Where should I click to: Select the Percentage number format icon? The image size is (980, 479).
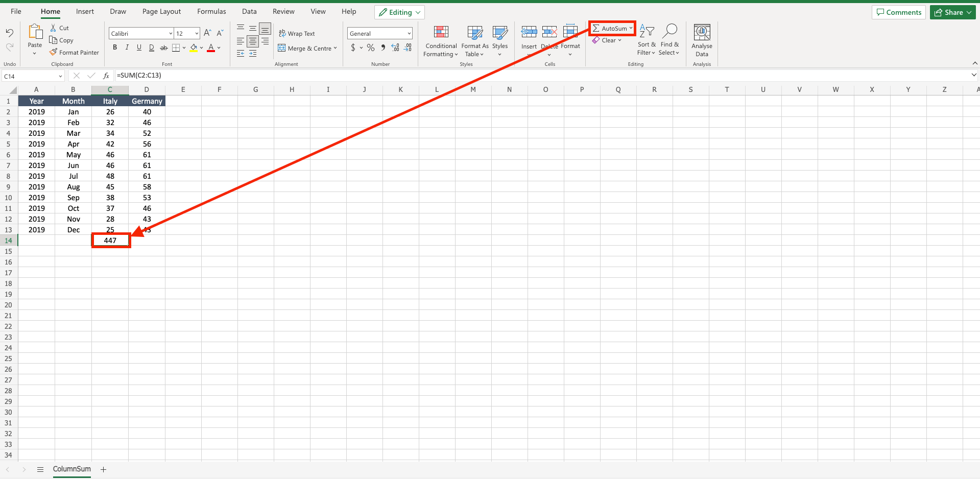coord(371,47)
